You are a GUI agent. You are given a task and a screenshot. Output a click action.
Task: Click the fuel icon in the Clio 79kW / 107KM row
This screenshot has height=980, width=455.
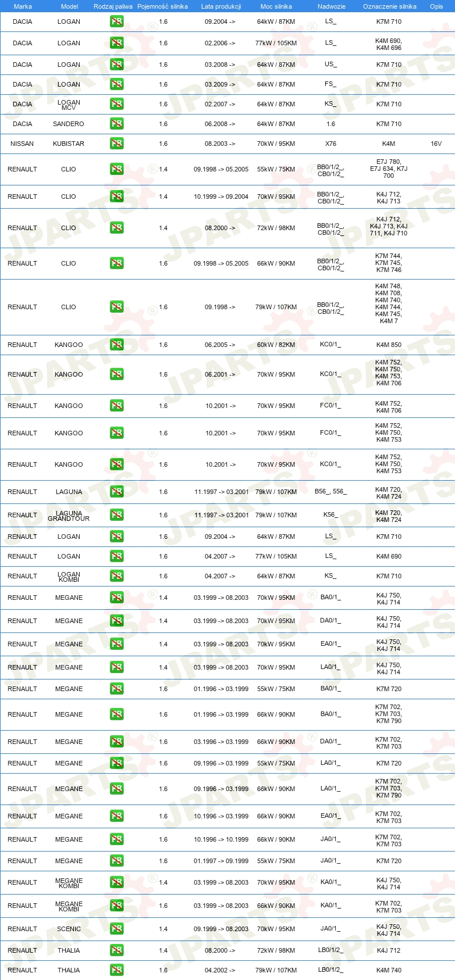click(116, 307)
